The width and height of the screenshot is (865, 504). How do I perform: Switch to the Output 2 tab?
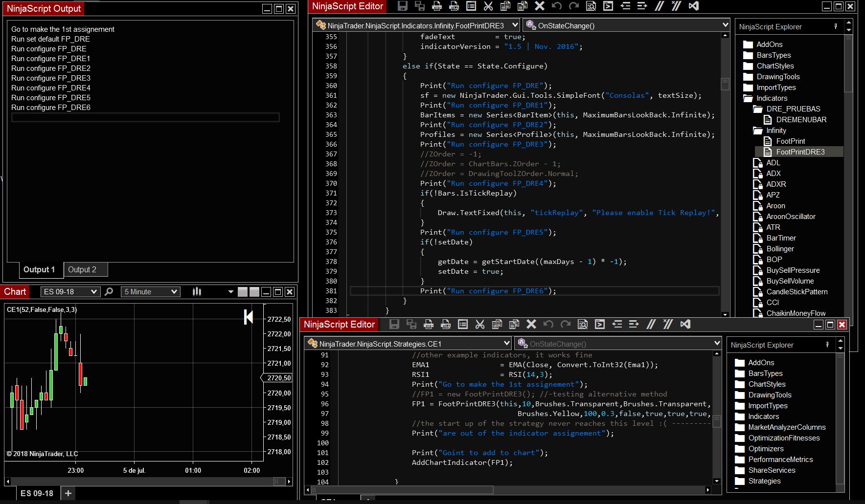coord(82,269)
